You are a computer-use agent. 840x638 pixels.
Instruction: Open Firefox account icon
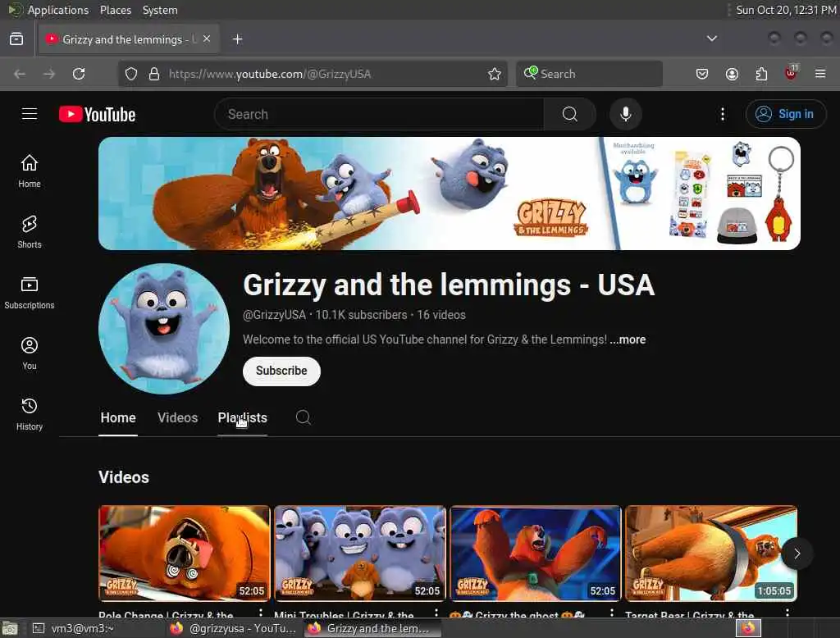click(x=732, y=73)
